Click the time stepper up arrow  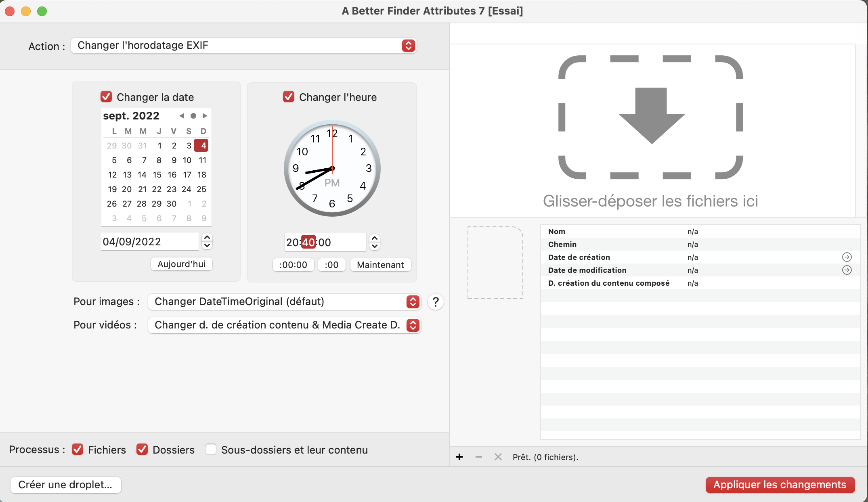point(375,238)
